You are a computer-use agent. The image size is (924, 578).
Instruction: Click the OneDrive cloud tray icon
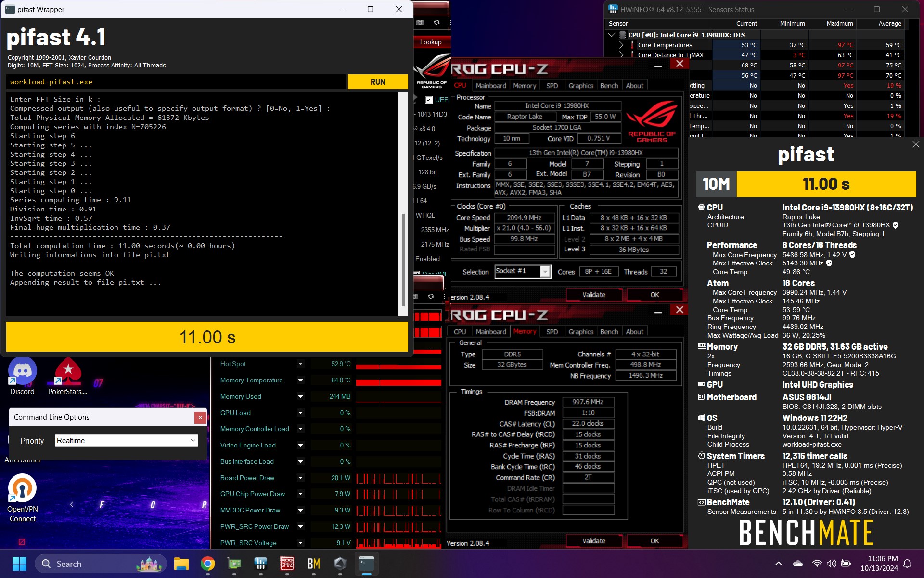pos(798,564)
